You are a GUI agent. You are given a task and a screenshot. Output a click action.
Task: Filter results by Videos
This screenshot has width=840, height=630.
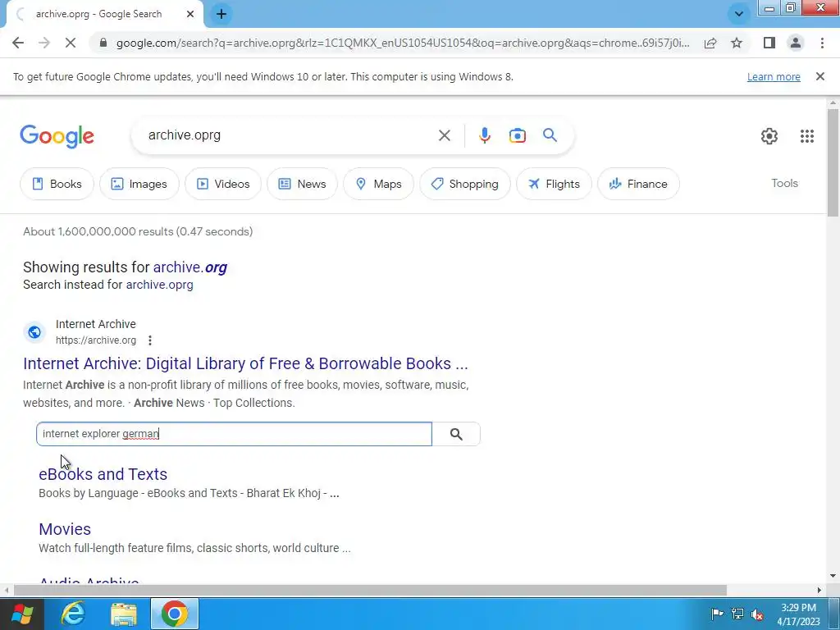tap(223, 184)
